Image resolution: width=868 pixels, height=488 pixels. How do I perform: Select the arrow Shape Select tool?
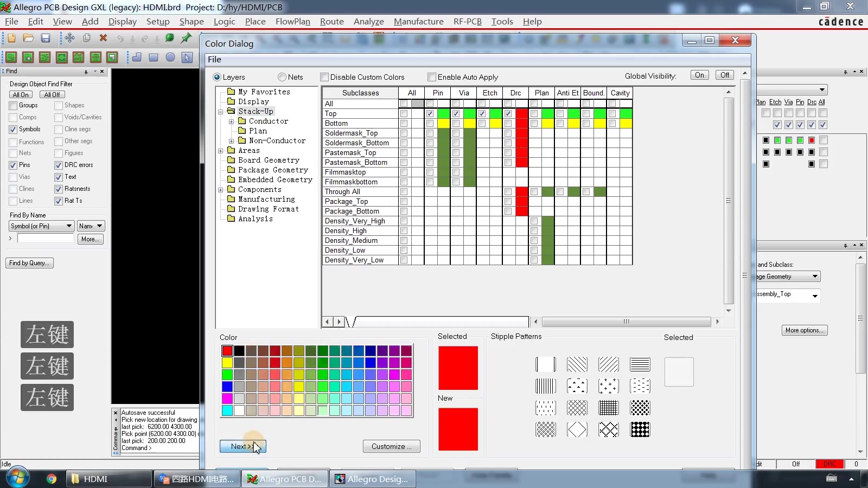coord(187,57)
